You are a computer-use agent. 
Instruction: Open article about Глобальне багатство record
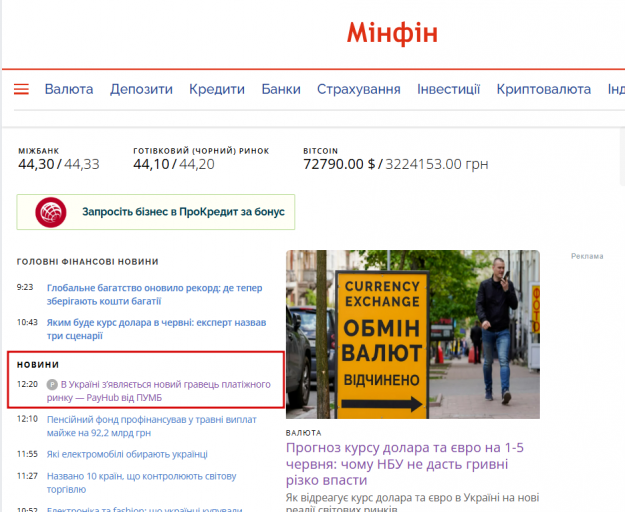click(x=154, y=294)
